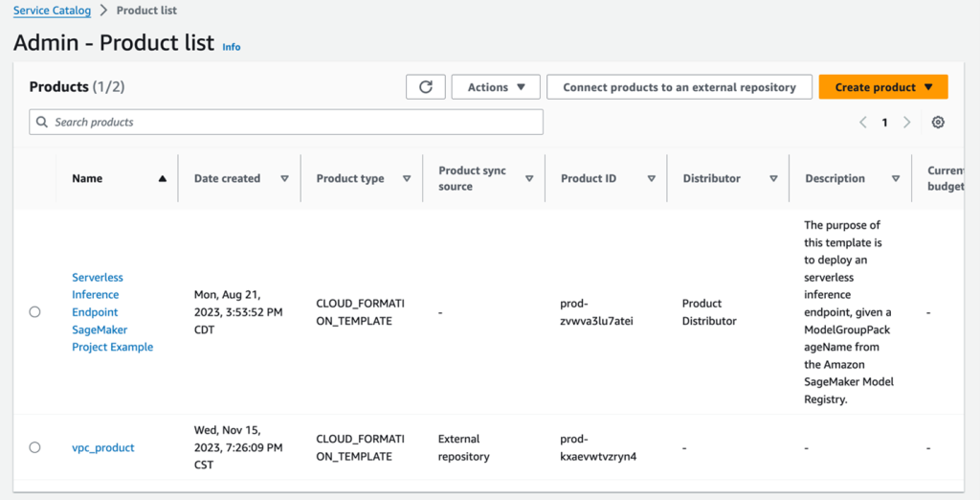The width and height of the screenshot is (980, 500).
Task: Open the vpc_product link
Action: (x=103, y=447)
